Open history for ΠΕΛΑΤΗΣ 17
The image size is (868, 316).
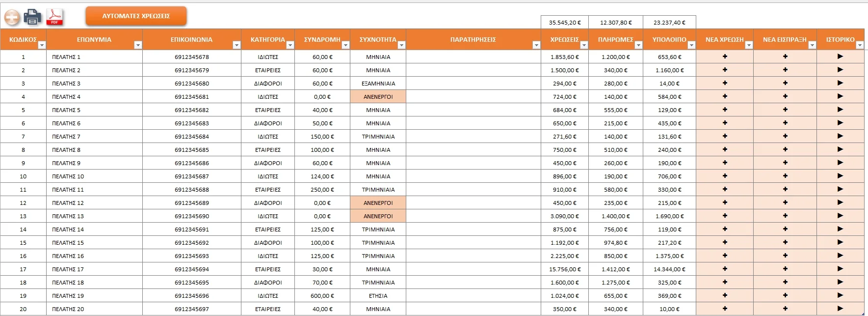click(841, 269)
